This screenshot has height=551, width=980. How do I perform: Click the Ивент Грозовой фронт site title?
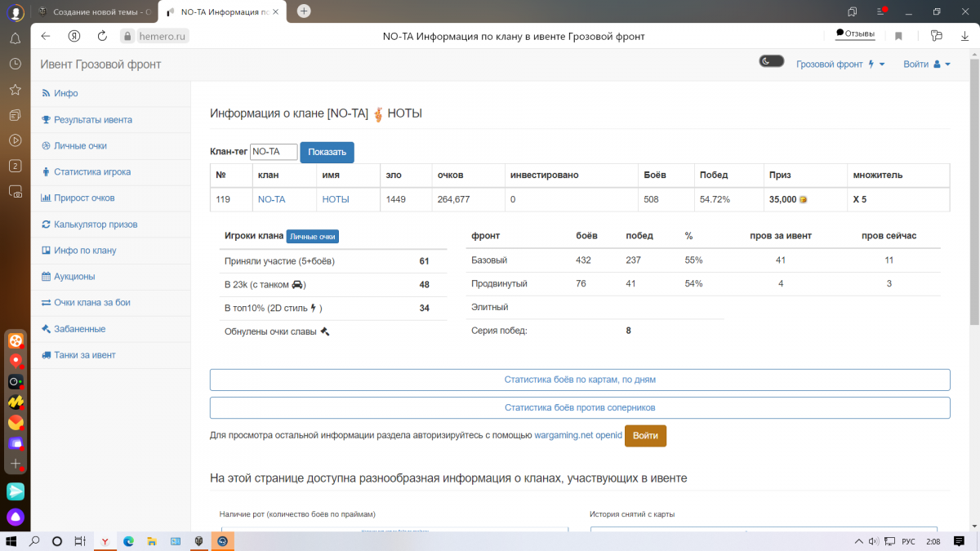100,64
